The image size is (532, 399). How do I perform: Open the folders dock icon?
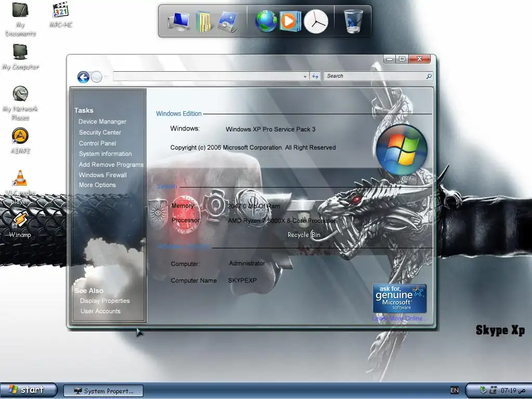click(x=204, y=22)
